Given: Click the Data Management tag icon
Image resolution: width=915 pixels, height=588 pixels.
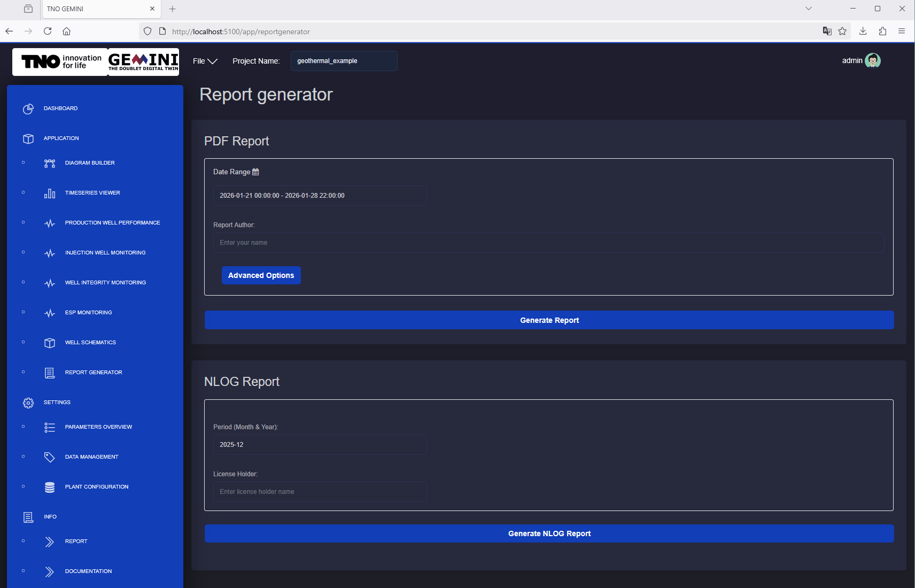Looking at the screenshot, I should click(50, 458).
